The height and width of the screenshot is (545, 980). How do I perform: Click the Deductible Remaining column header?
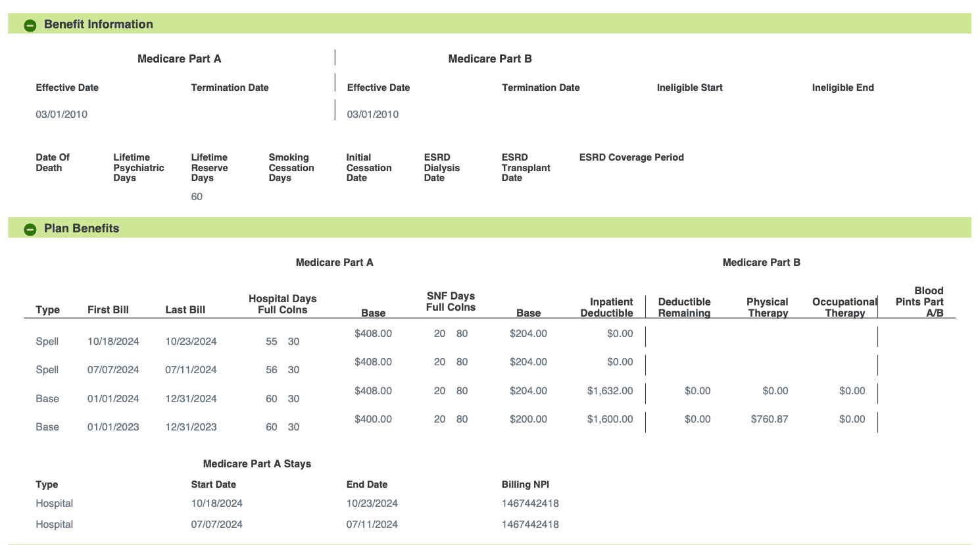coord(684,307)
